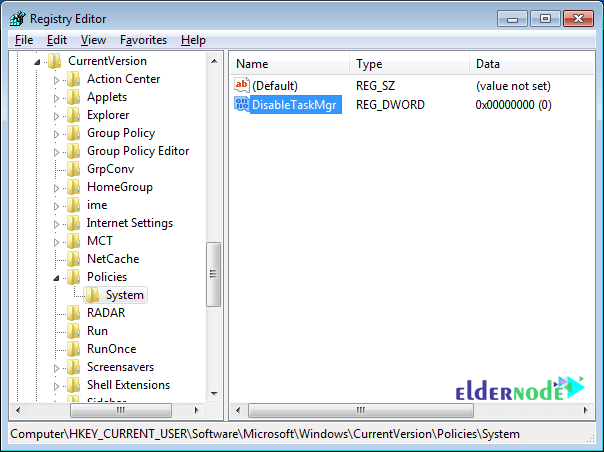This screenshot has height=452, width=604.
Task: Click the DisableTaskMgr DWORD value icon
Action: (x=242, y=104)
